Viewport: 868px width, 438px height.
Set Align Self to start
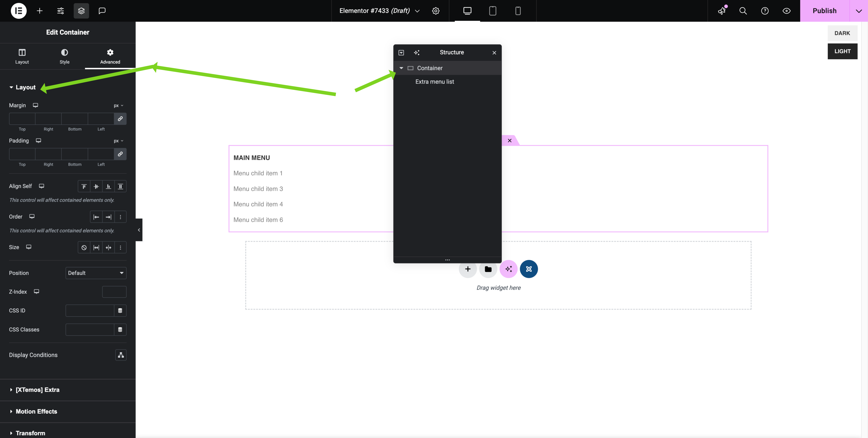(84, 186)
